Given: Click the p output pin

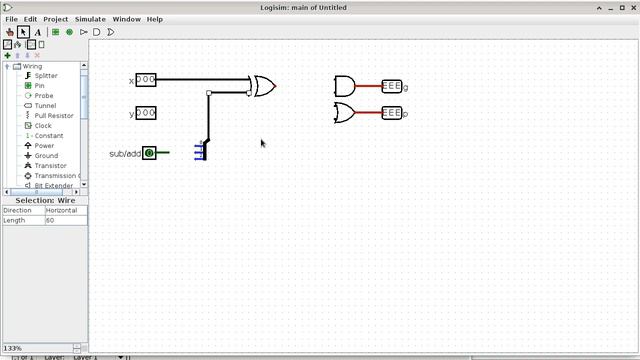Looking at the screenshot, I should click(392, 113).
